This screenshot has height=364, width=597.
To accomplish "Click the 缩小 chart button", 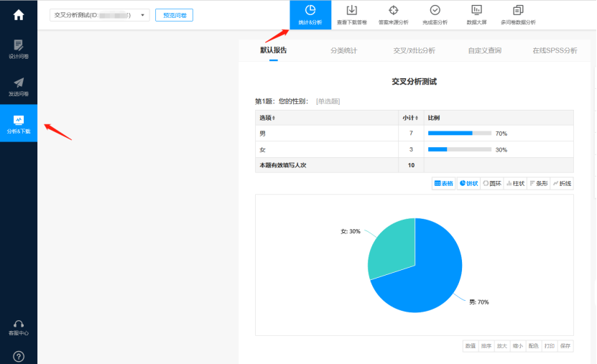I will pos(518,346).
